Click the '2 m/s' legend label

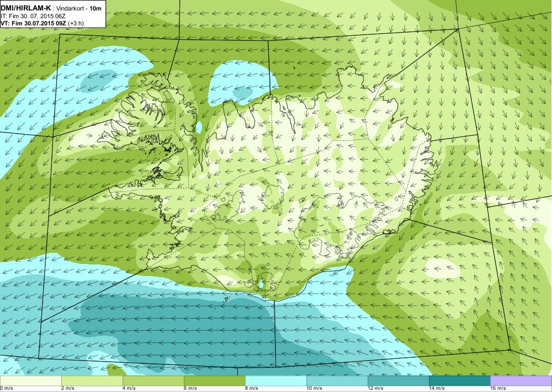point(68,389)
